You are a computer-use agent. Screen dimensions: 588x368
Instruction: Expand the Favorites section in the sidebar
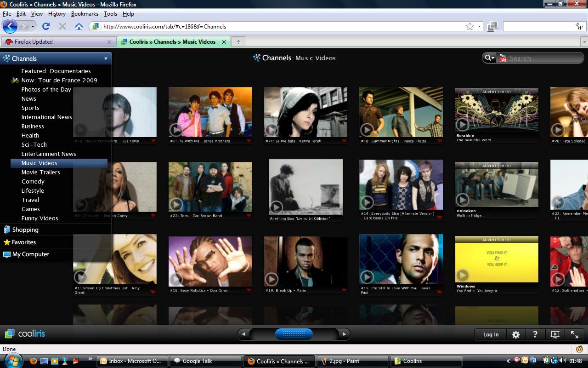24,242
